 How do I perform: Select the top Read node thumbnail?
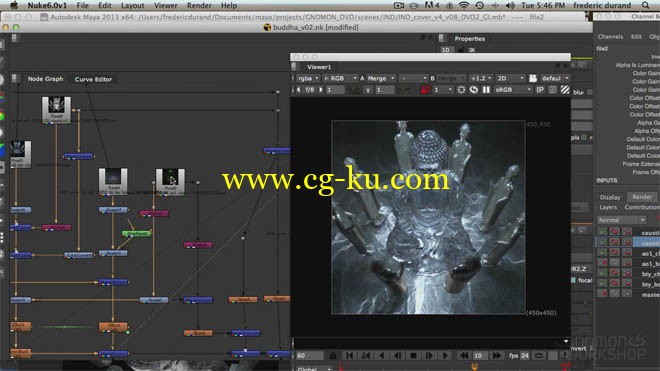(x=56, y=109)
